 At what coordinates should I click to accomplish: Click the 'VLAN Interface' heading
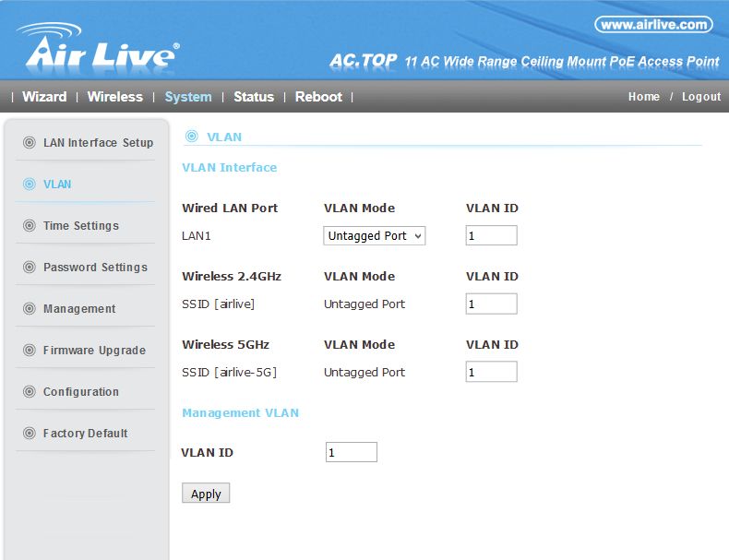pyautogui.click(x=229, y=167)
